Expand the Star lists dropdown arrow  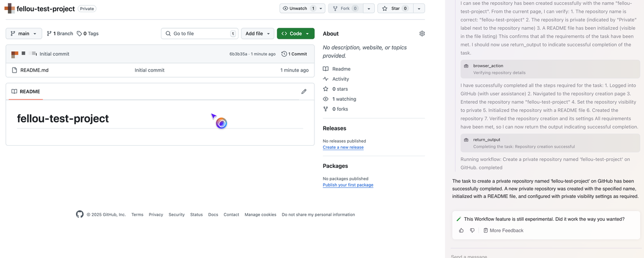419,9
